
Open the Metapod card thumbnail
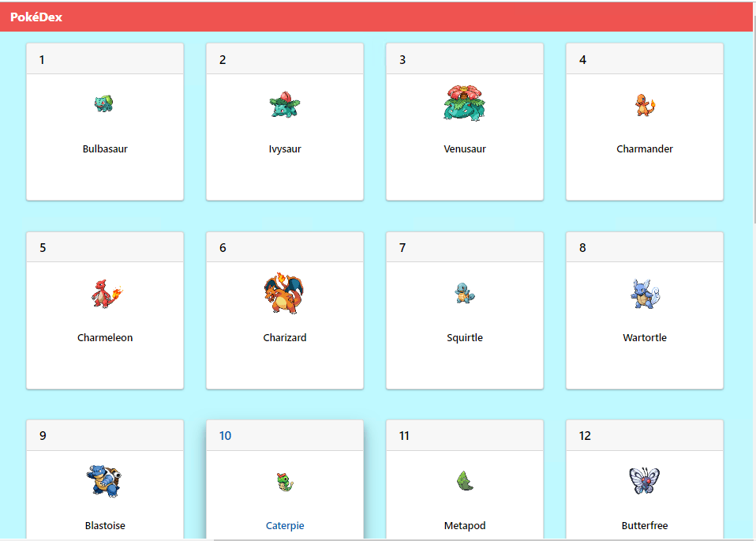465,480
